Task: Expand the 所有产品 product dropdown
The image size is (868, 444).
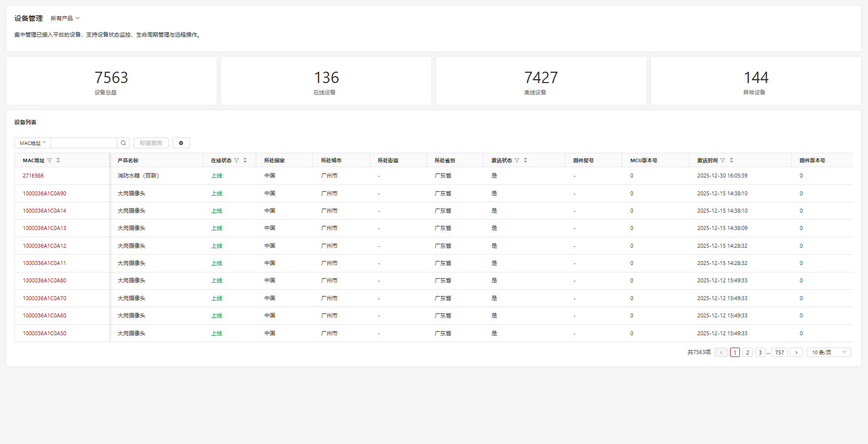Action: tap(65, 18)
